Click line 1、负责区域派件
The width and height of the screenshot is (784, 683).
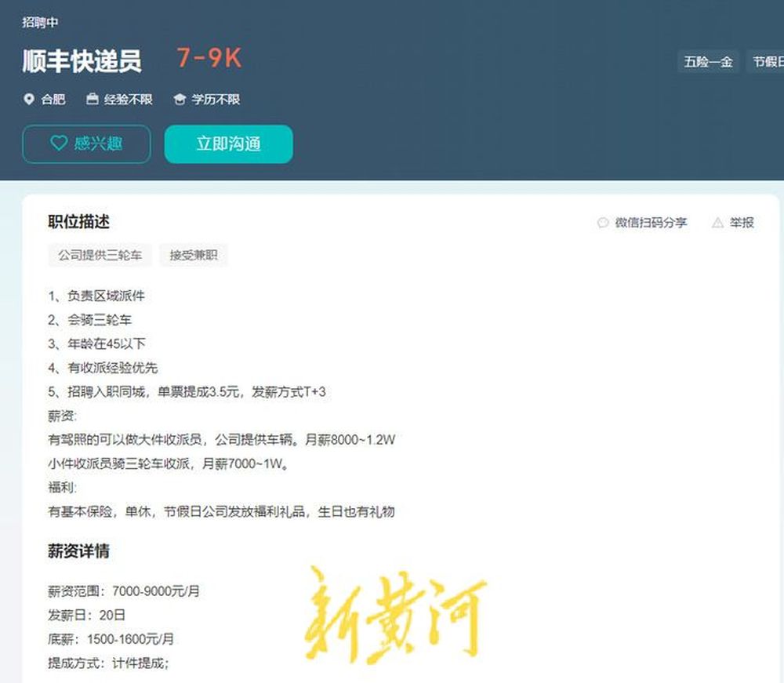pyautogui.click(x=96, y=296)
